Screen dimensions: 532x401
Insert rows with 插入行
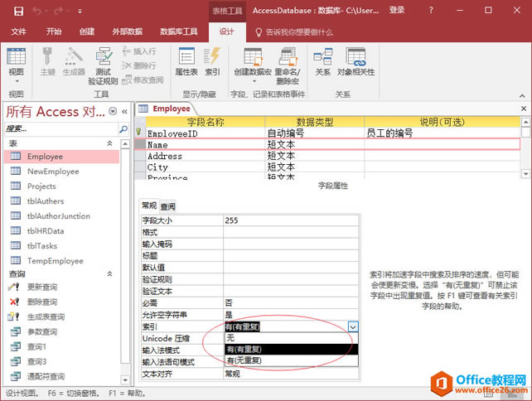[139, 51]
